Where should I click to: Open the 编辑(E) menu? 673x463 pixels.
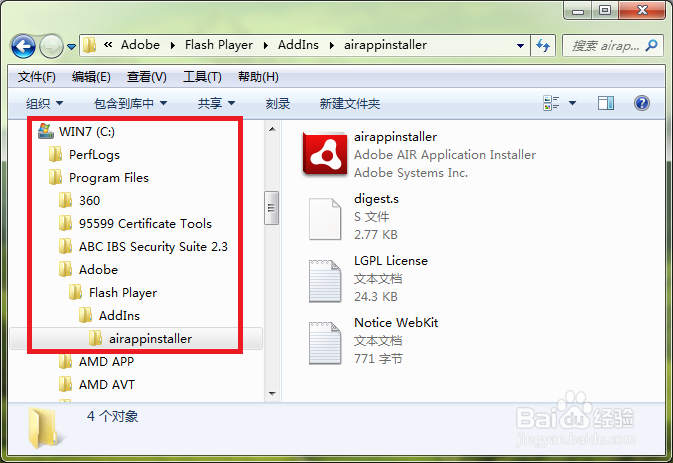point(91,77)
